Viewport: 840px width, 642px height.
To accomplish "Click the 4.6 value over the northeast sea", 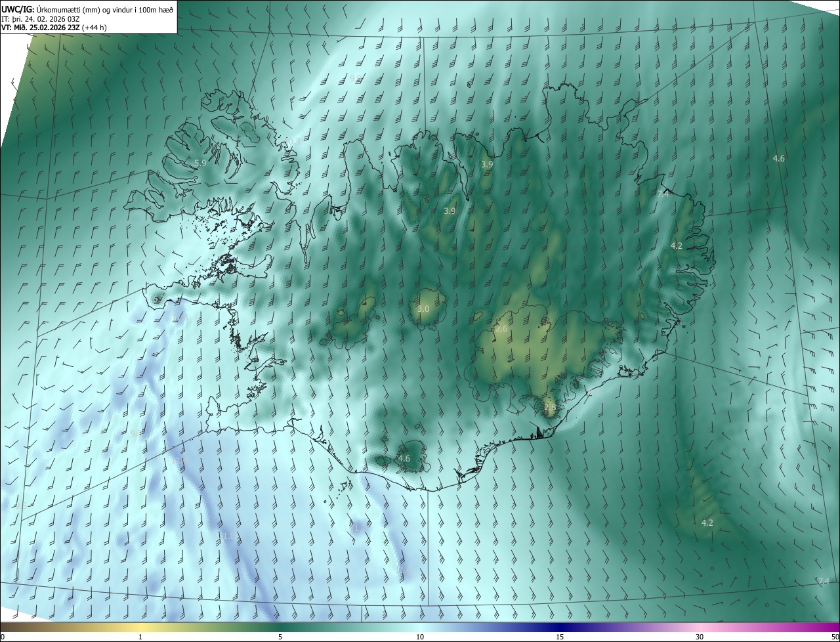I will (x=779, y=158).
